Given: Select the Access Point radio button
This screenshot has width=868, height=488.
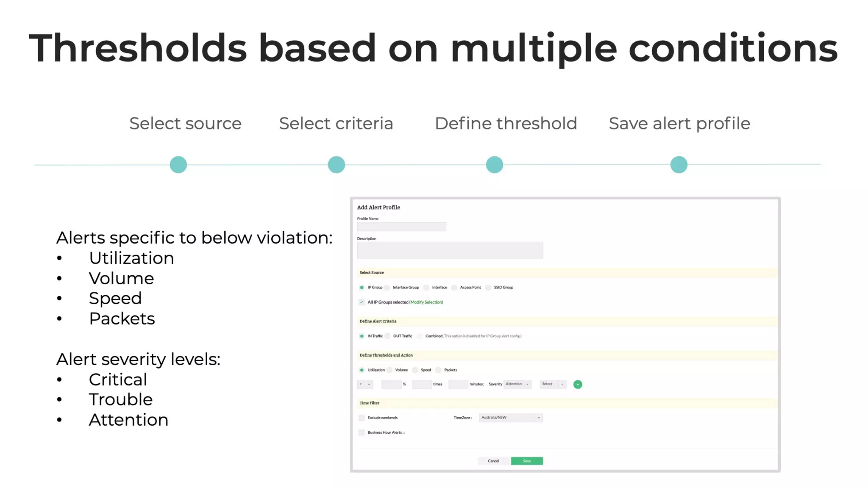Looking at the screenshot, I should pos(454,288).
